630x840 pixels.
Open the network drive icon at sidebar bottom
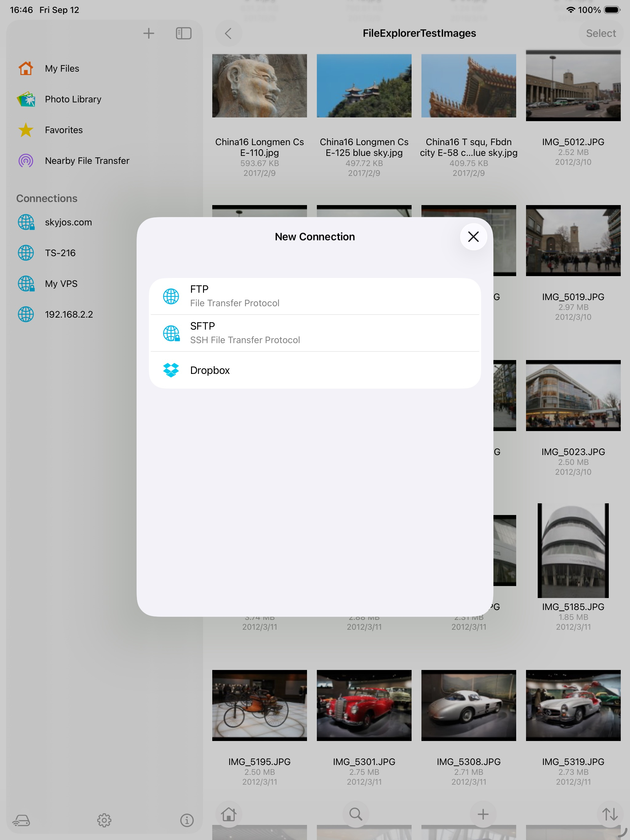point(21,820)
